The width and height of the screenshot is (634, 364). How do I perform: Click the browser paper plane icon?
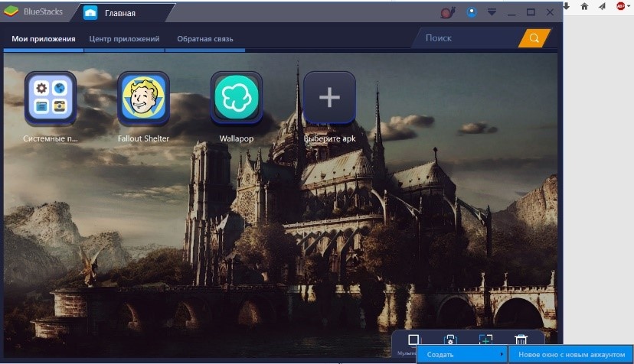click(x=602, y=6)
